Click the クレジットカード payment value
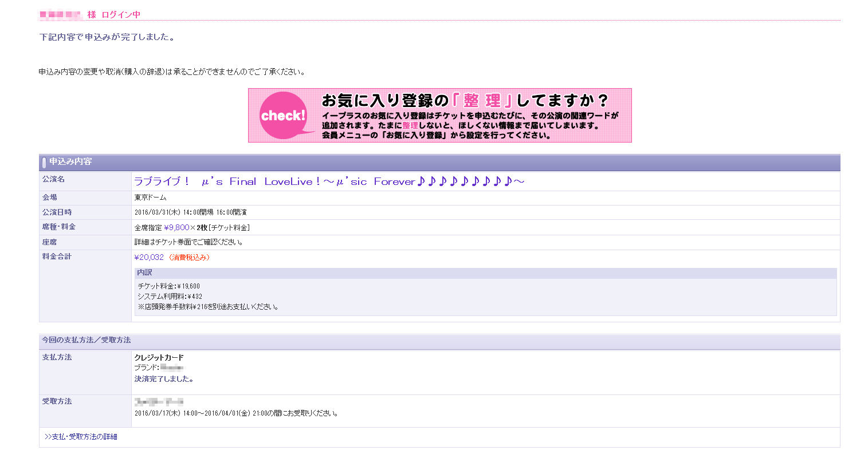 [159, 358]
